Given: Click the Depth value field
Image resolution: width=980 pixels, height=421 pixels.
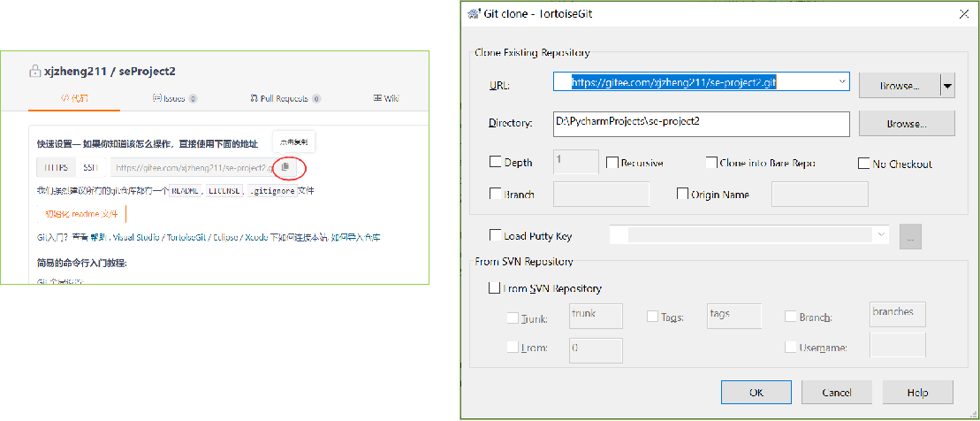Looking at the screenshot, I should (576, 162).
